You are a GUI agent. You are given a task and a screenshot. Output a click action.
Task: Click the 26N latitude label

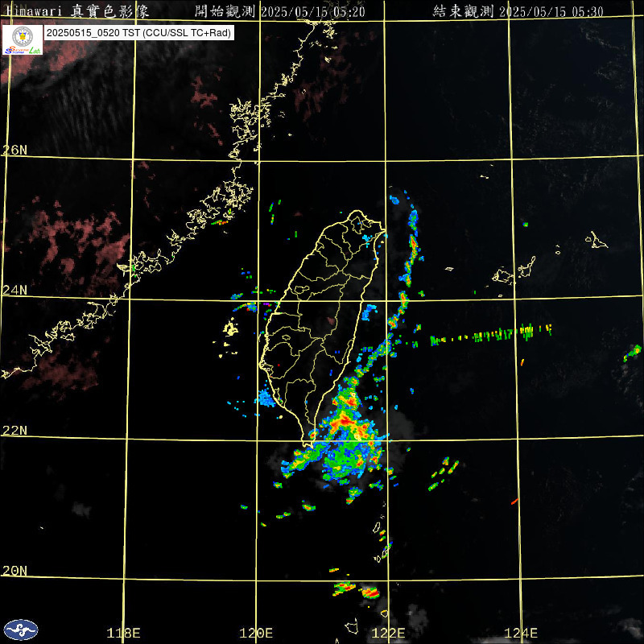click(x=14, y=150)
